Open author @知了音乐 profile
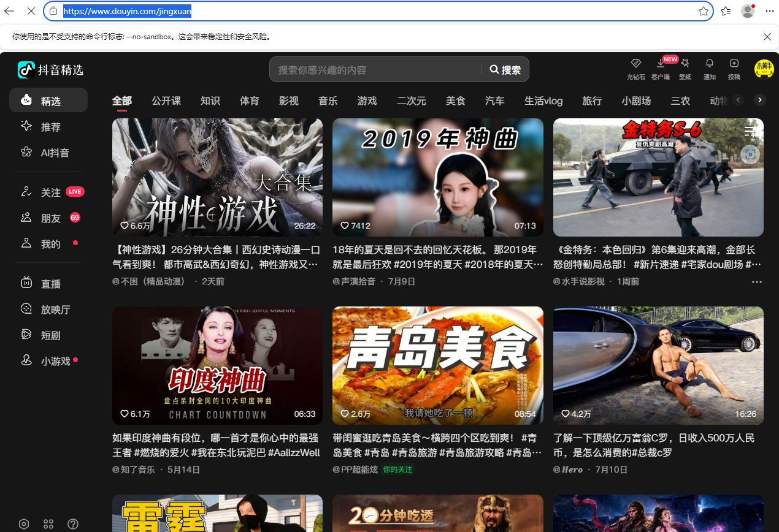This screenshot has height=532, width=779. 134,469
